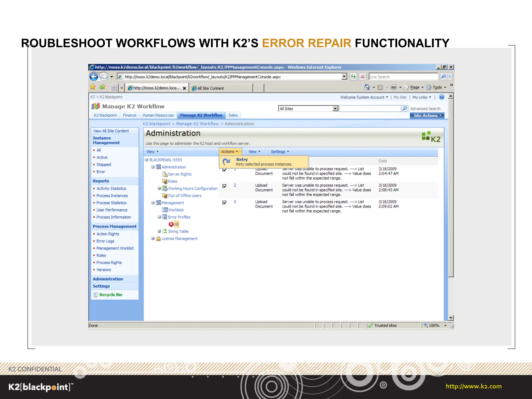The height and width of the screenshot is (399, 532).
Task: Click the Out of Office Users item
Action: [184, 196]
